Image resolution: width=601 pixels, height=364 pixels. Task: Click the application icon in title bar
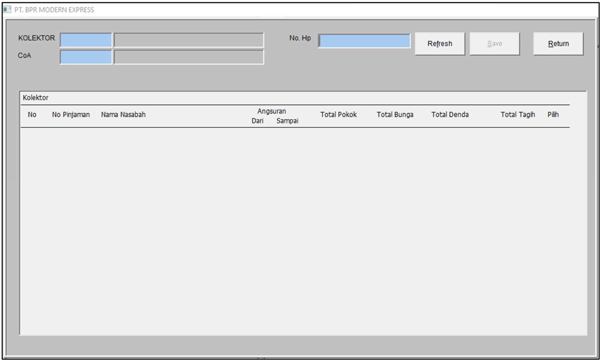click(7, 10)
